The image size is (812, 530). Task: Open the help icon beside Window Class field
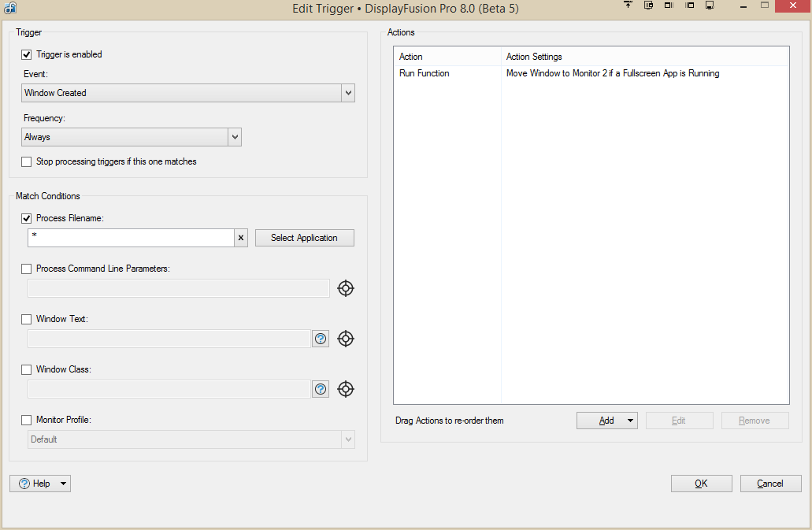(x=321, y=389)
